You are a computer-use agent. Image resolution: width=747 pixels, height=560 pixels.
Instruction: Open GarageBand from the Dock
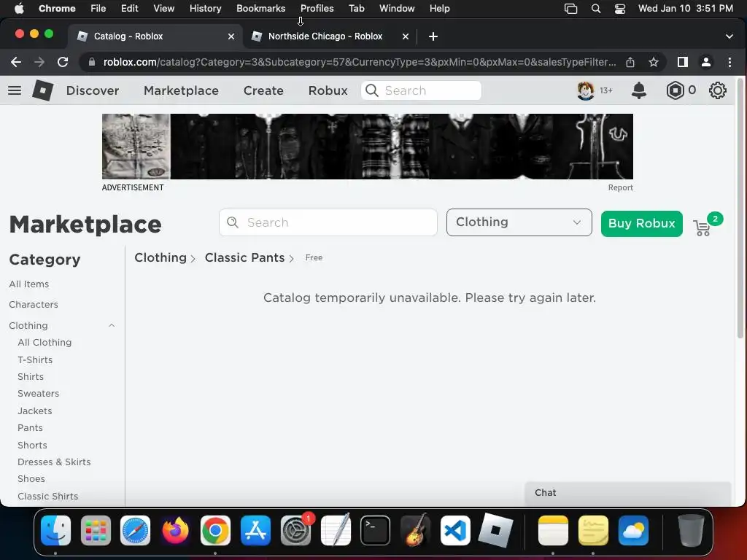click(415, 531)
